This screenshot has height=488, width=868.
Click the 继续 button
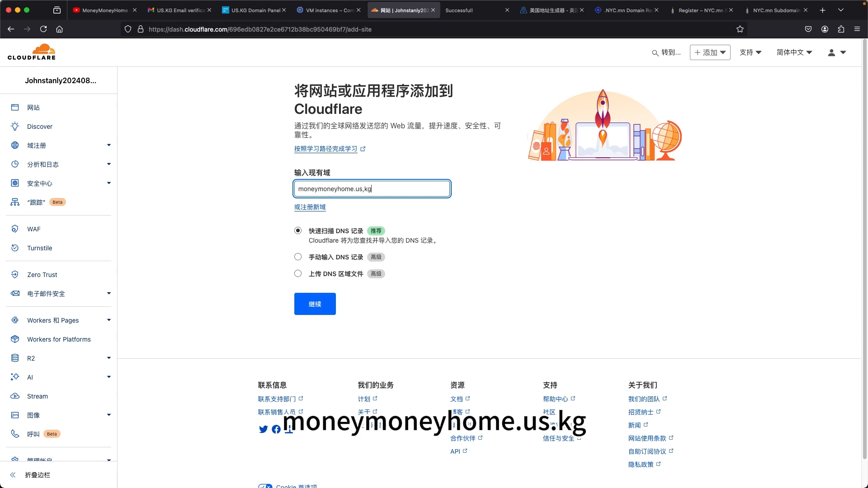pyautogui.click(x=315, y=304)
